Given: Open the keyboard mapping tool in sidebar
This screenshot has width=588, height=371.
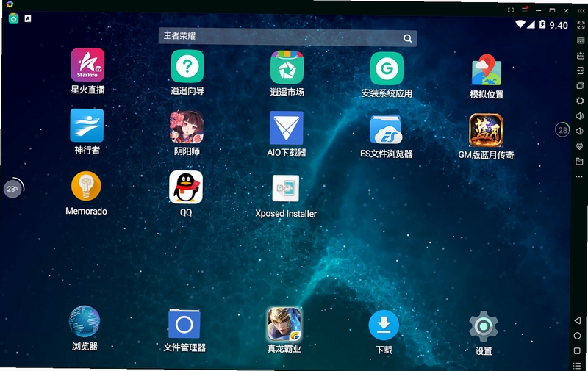Looking at the screenshot, I should (581, 40).
